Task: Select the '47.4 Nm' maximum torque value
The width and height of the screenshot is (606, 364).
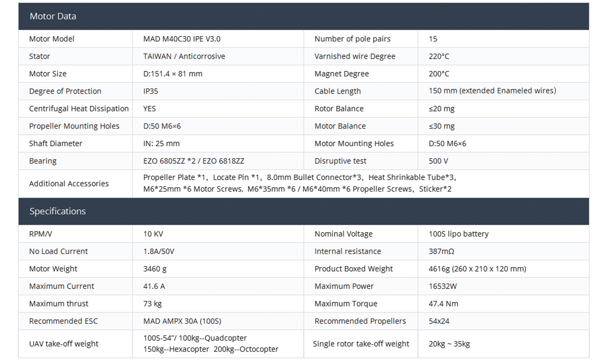Action: (443, 303)
